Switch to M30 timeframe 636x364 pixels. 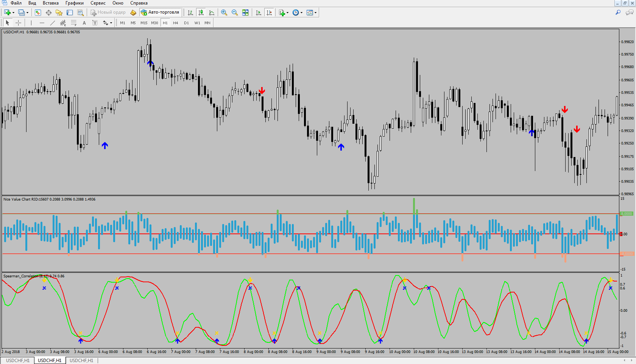coord(154,23)
